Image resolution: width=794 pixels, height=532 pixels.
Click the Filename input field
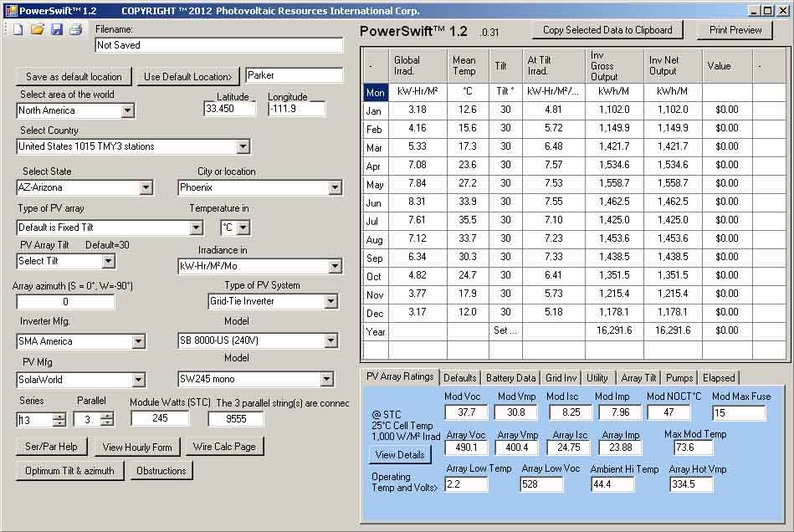point(218,45)
